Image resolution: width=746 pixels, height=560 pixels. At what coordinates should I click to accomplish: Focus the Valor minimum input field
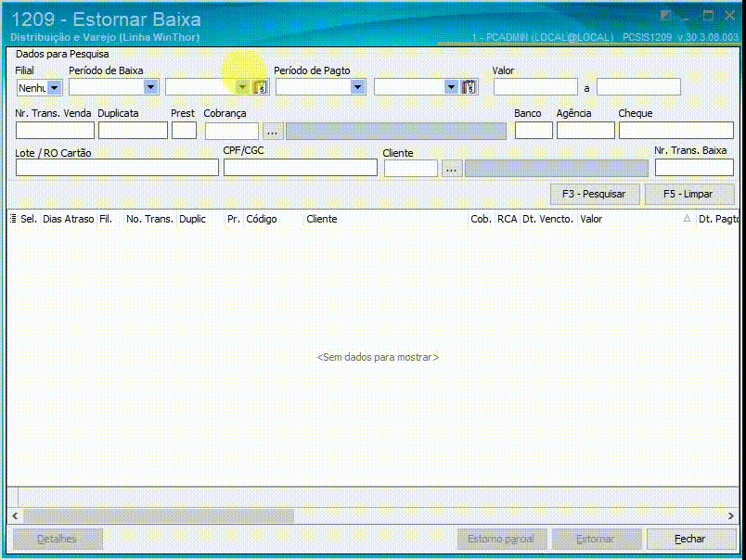[535, 87]
